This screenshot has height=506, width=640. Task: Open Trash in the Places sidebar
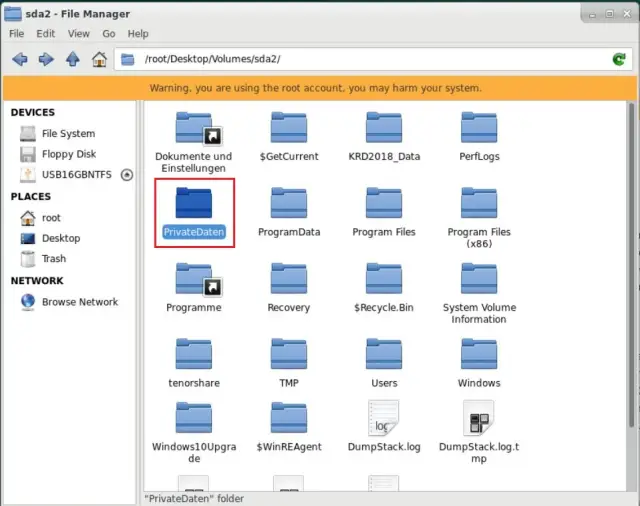[54, 259]
